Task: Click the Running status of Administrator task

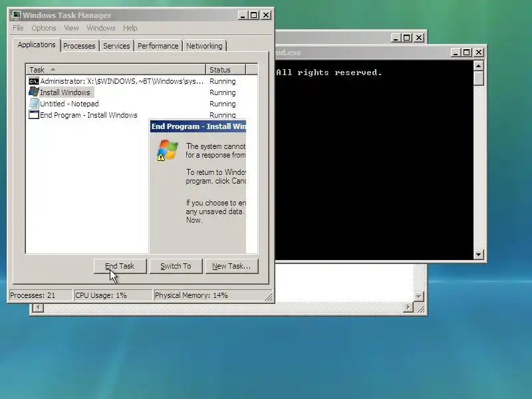Action: click(223, 81)
